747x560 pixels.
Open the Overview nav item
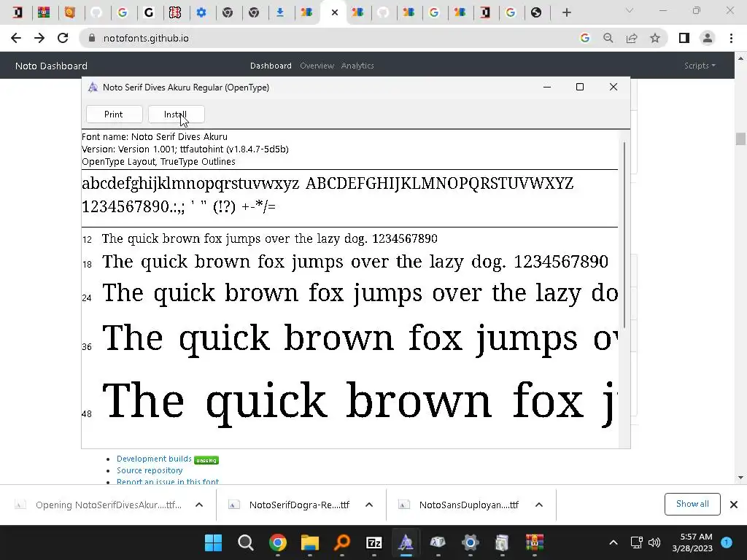click(x=317, y=66)
